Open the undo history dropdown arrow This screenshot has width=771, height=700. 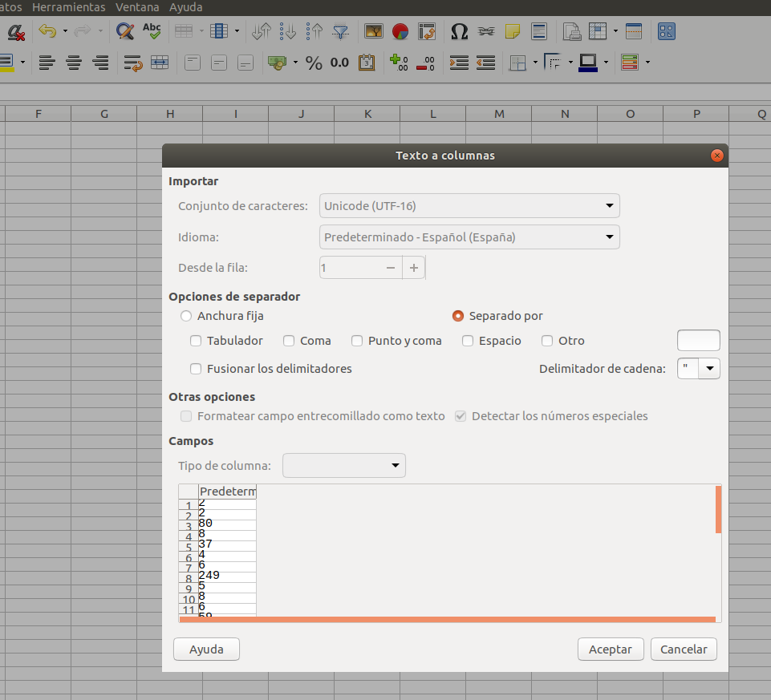click(65, 31)
